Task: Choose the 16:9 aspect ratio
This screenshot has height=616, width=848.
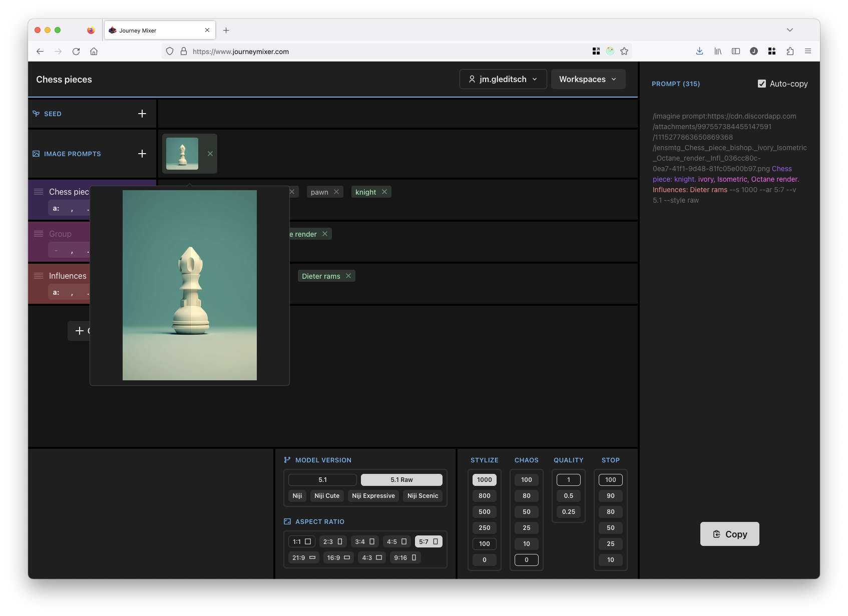Action: (338, 557)
